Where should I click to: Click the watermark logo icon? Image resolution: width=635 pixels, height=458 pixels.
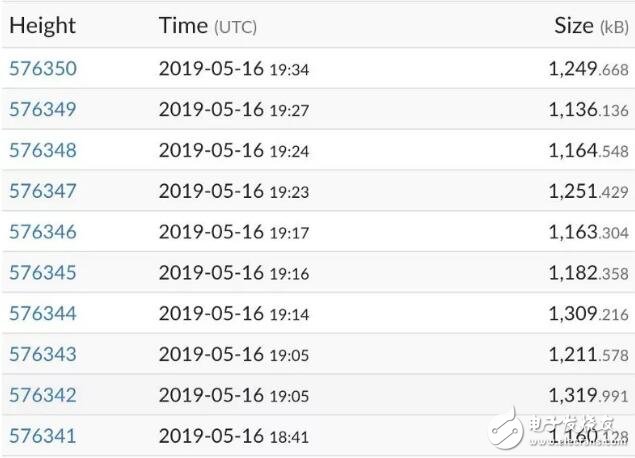click(x=507, y=430)
